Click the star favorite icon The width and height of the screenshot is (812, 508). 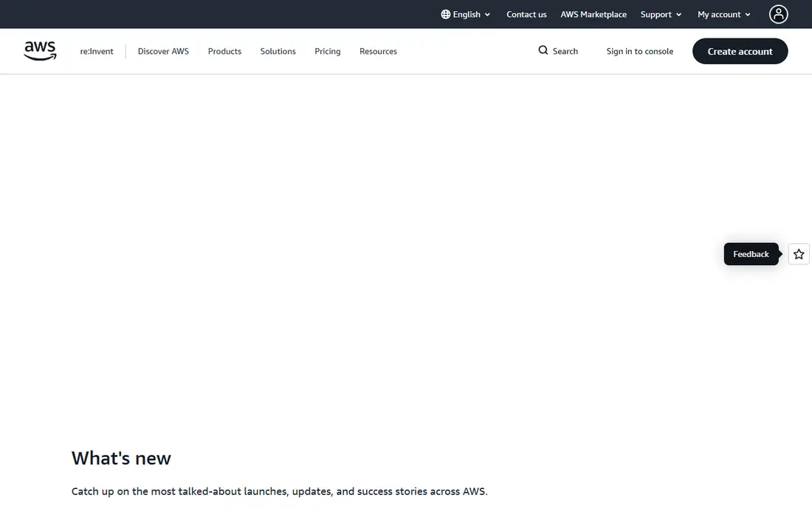799,254
